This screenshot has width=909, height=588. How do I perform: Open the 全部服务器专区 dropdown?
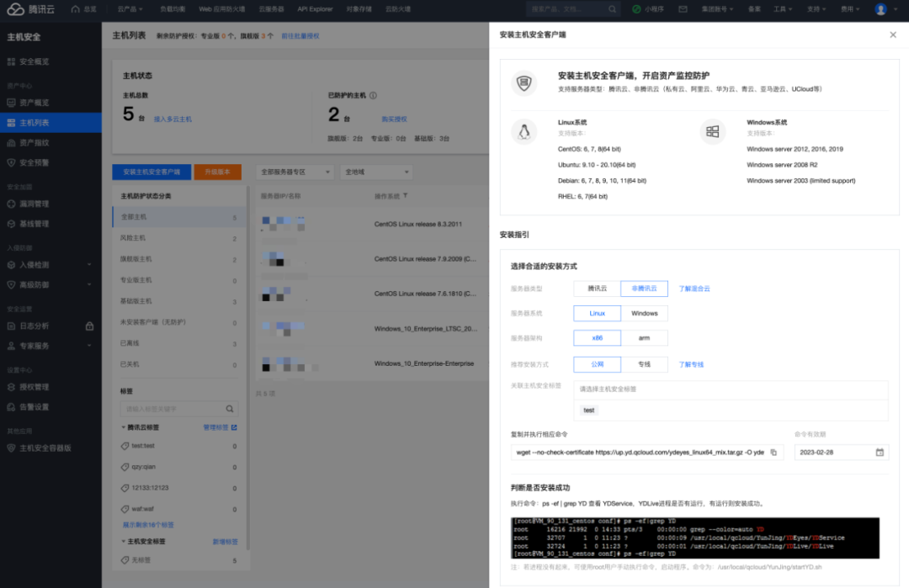(x=295, y=172)
